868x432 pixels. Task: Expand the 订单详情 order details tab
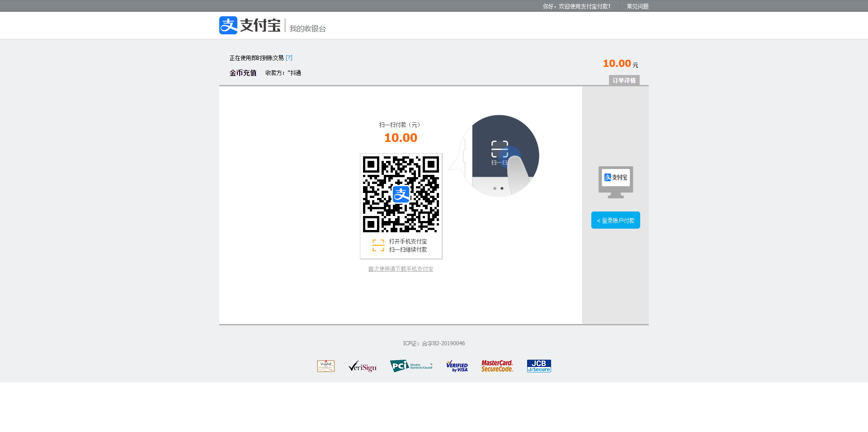(x=624, y=80)
